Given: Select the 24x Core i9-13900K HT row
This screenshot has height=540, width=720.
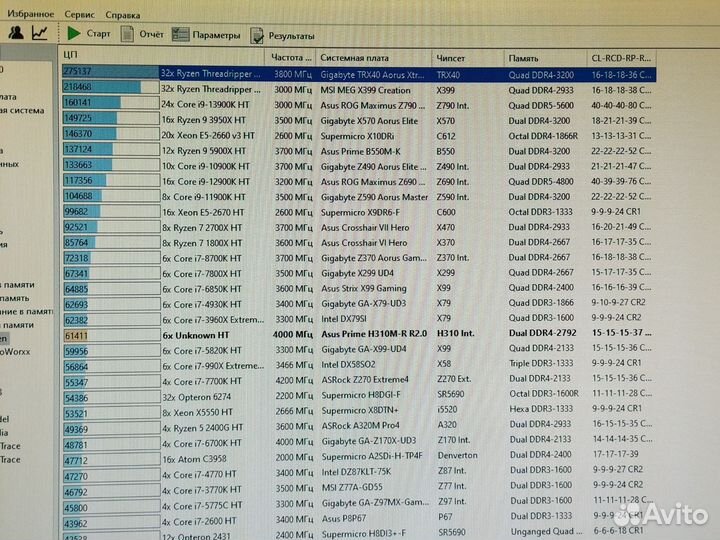Looking at the screenshot, I should (359, 105).
